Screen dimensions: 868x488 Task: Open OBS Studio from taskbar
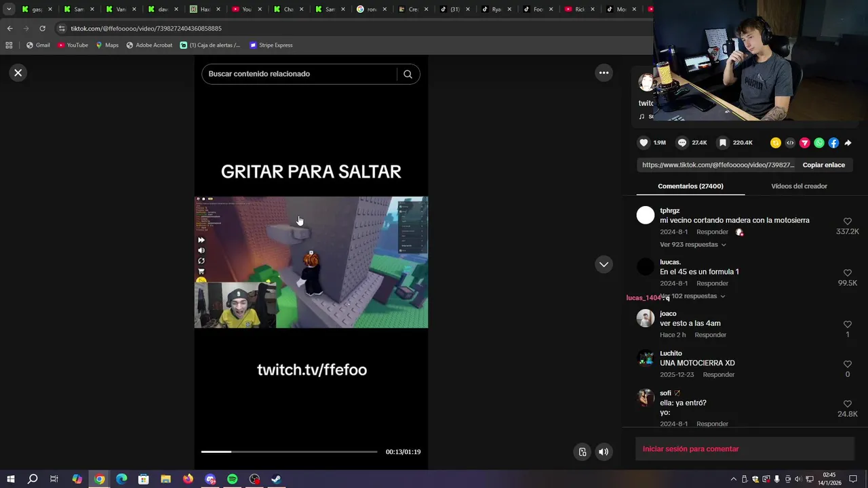[x=254, y=479]
